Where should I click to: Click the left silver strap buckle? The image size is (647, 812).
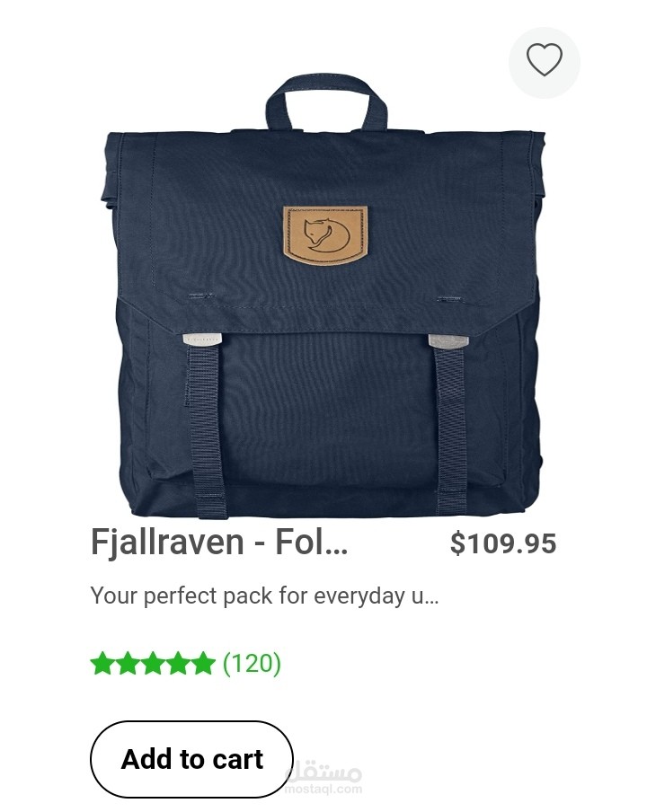202,340
